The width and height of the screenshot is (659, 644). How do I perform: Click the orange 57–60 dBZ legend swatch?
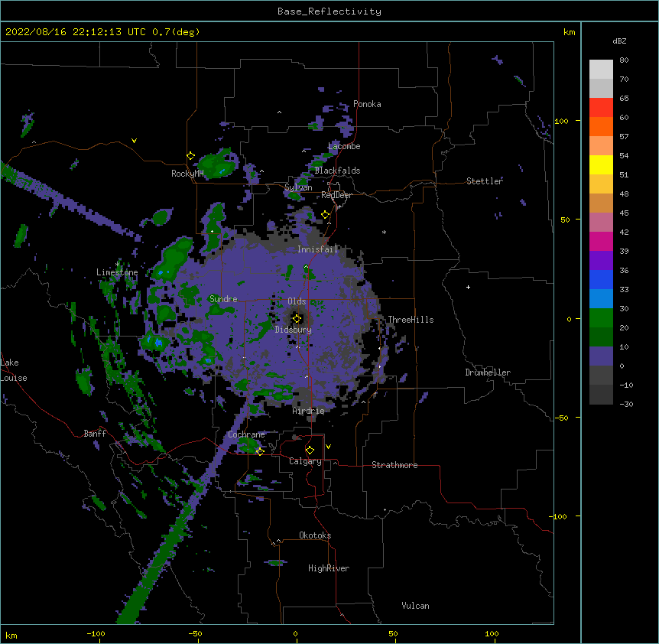[x=601, y=126]
